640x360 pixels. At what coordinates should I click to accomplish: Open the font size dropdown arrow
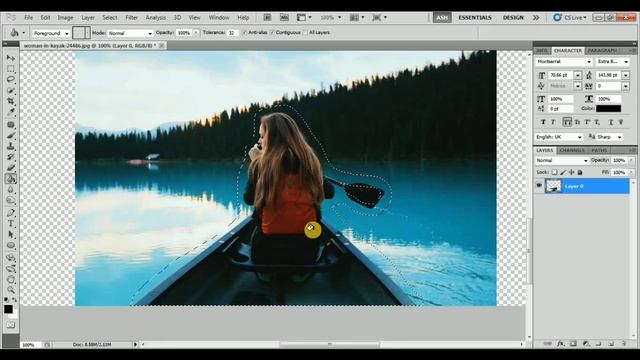[x=578, y=75]
